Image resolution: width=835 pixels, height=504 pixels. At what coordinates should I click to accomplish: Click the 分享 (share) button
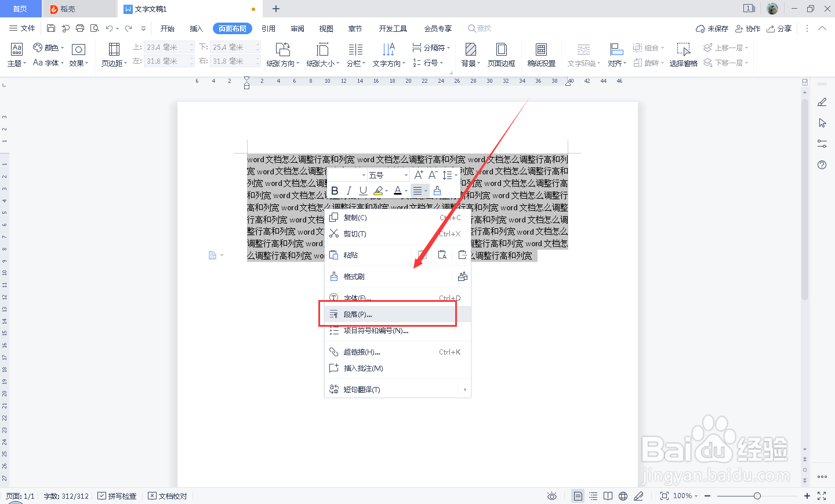pos(779,28)
